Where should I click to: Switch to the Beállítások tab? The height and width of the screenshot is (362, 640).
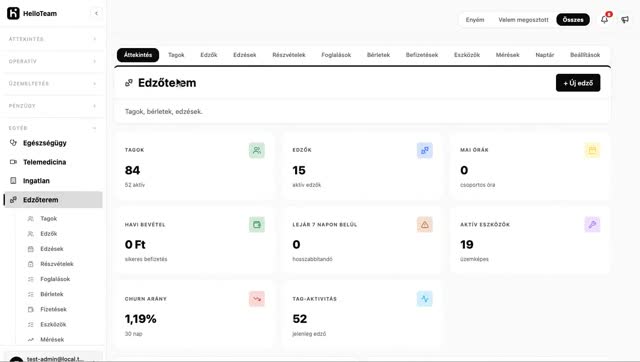585,55
